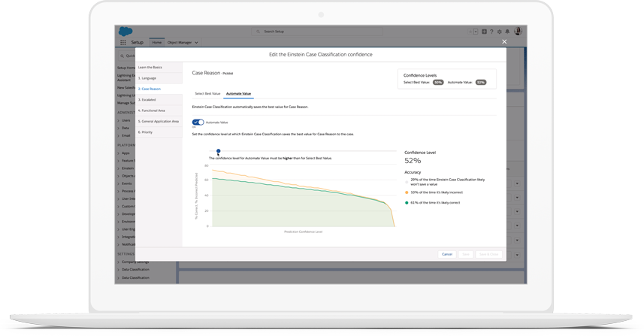The height and width of the screenshot is (336, 644).
Task: Click the confidence slider track midpoint
Action: 303,151
